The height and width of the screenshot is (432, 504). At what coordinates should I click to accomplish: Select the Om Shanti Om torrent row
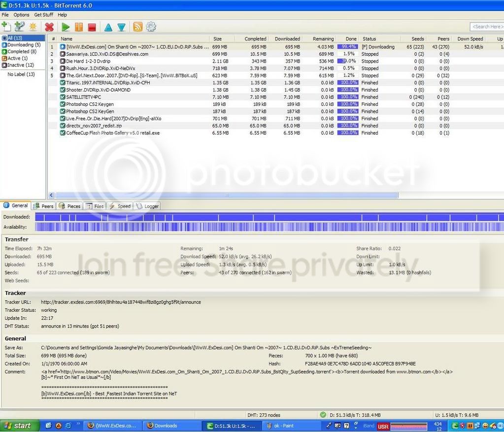276,47
